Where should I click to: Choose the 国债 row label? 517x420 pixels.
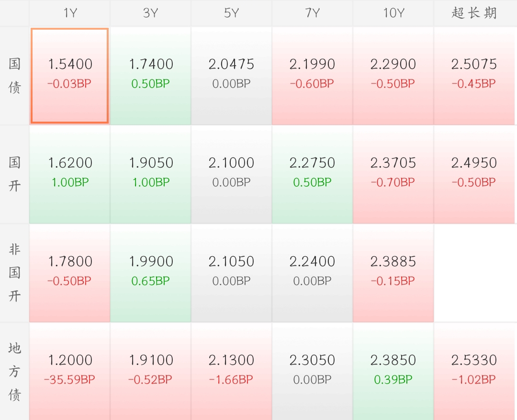pyautogui.click(x=14, y=76)
